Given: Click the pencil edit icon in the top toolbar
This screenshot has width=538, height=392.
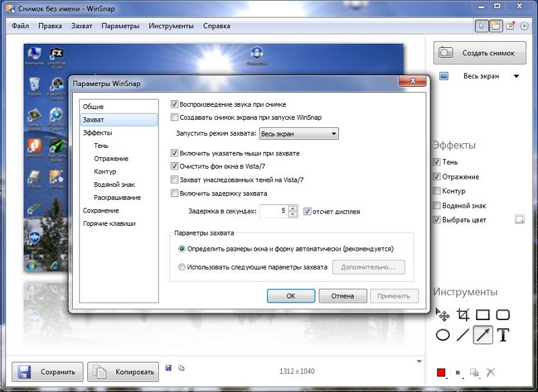Looking at the screenshot, I should (510, 26).
